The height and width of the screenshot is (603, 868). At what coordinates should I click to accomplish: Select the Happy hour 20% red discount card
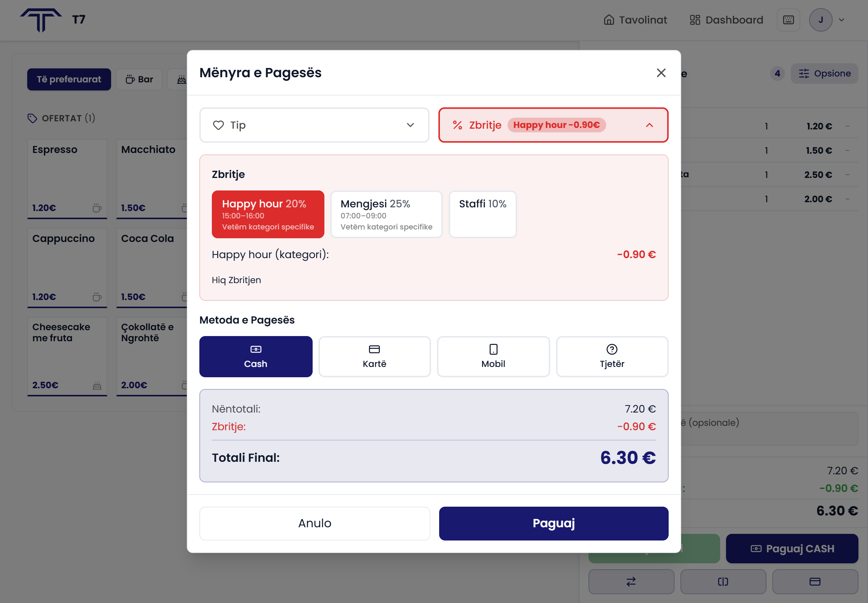(x=268, y=214)
